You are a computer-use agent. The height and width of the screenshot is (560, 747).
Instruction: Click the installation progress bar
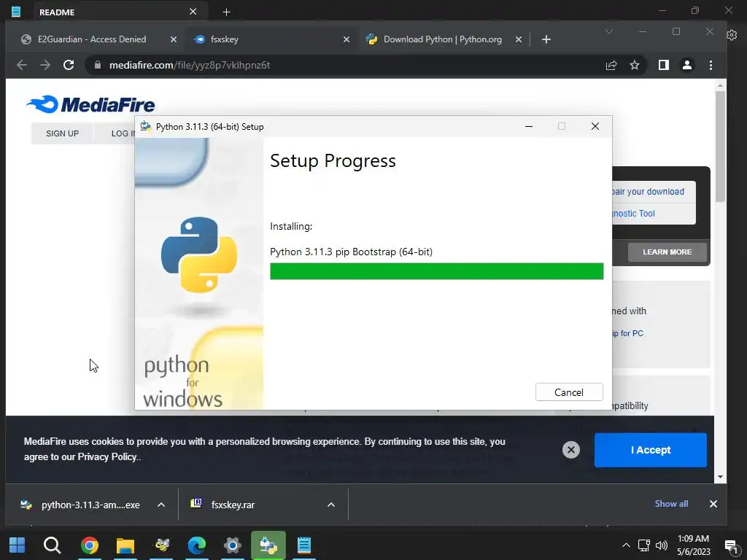pos(436,271)
